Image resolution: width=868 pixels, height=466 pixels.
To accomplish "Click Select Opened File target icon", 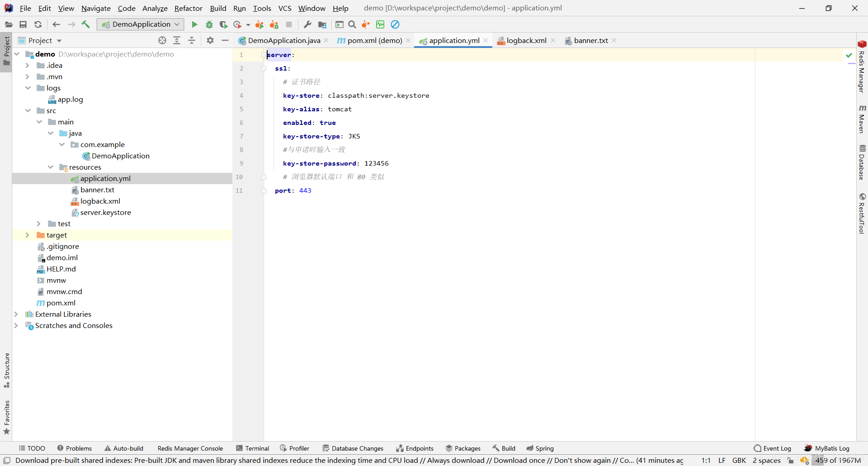I will 162,40.
